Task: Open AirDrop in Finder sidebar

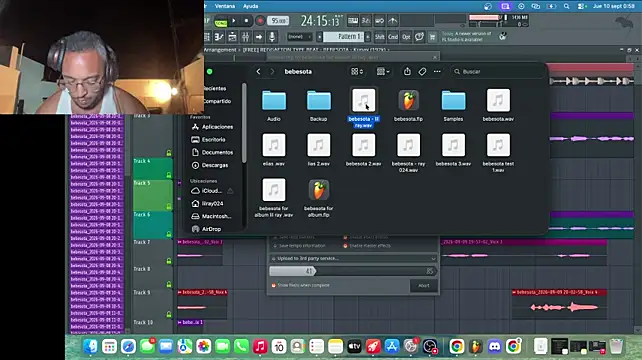Action: point(207,229)
